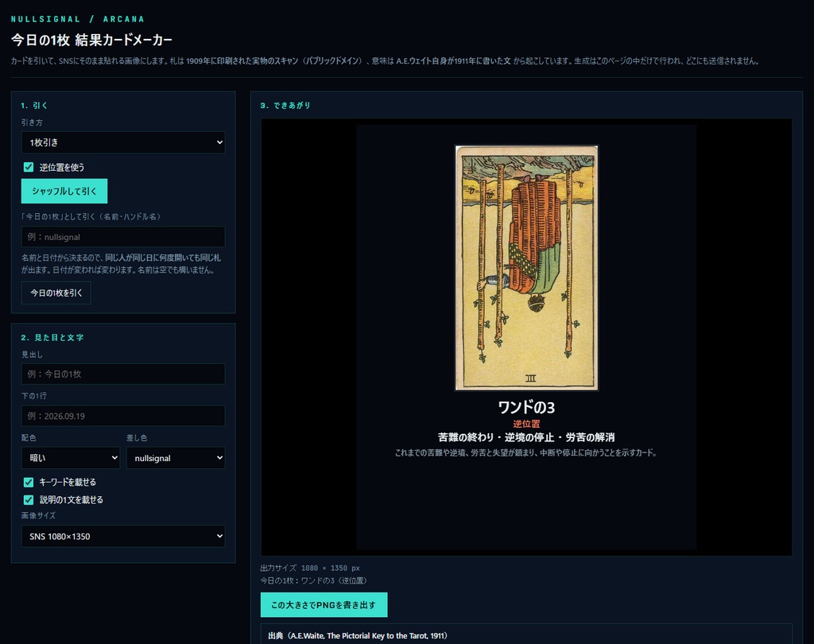Toggle the キーワードを載せる checkbox
This screenshot has height=644, width=814.
(29, 483)
